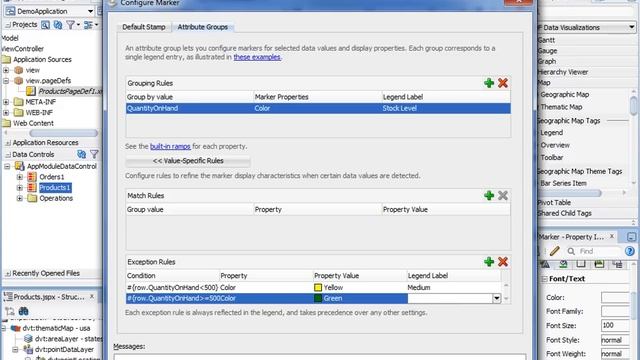Open the 'these examples' link
The height and width of the screenshot is (360, 640).
(x=257, y=57)
